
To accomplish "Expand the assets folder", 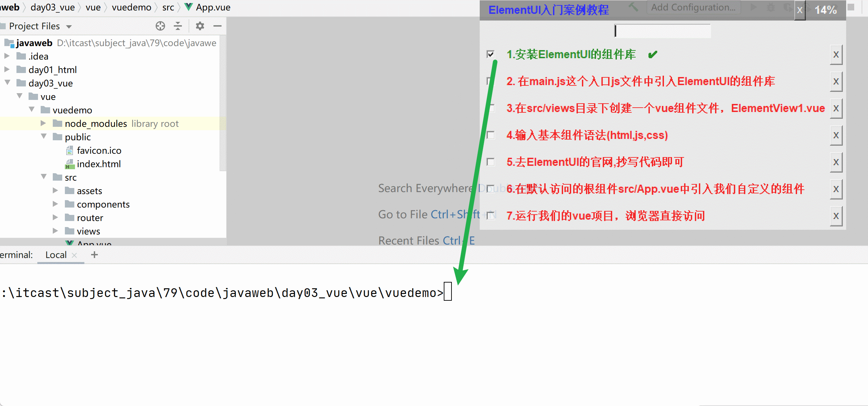I will (x=55, y=191).
